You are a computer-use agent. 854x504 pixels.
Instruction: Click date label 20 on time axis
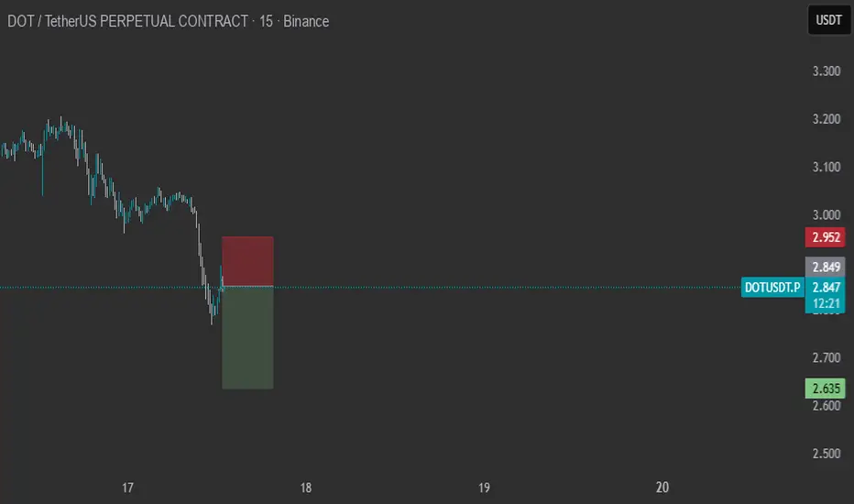pyautogui.click(x=663, y=488)
